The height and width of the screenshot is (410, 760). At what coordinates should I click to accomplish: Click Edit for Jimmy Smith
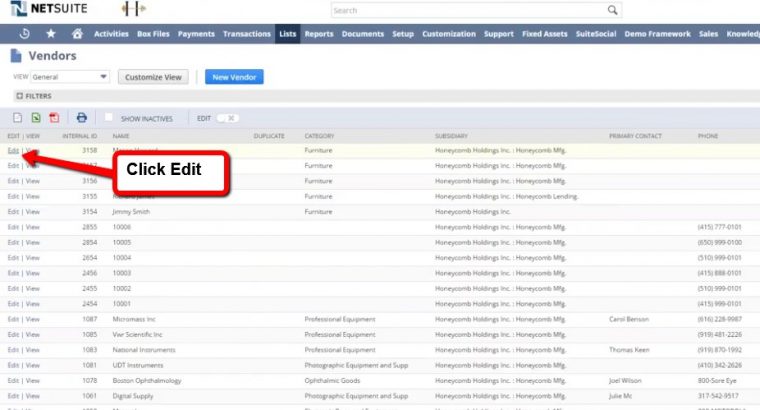click(x=13, y=212)
